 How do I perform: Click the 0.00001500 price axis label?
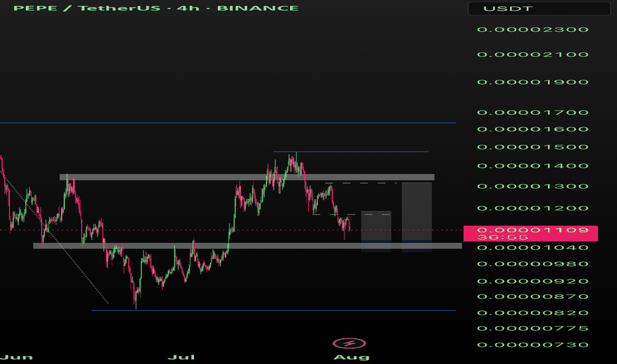[533, 147]
